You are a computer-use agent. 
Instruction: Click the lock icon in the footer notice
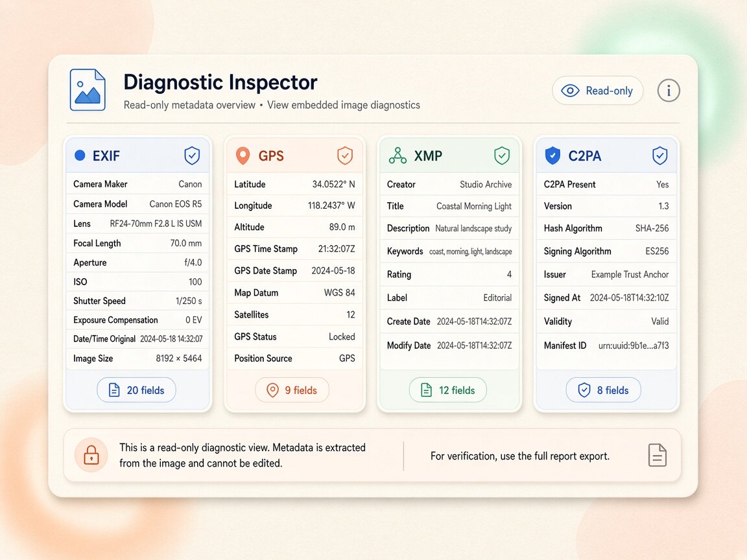coord(91,455)
